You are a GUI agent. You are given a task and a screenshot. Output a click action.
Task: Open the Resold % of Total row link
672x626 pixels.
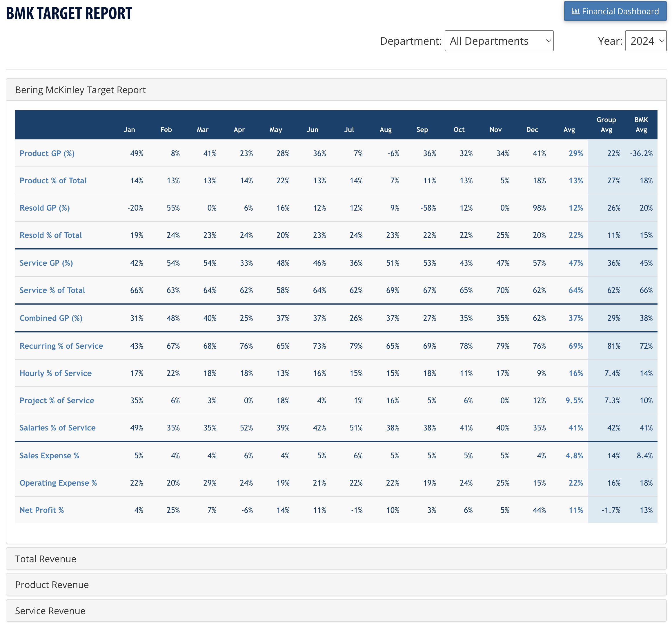51,235
